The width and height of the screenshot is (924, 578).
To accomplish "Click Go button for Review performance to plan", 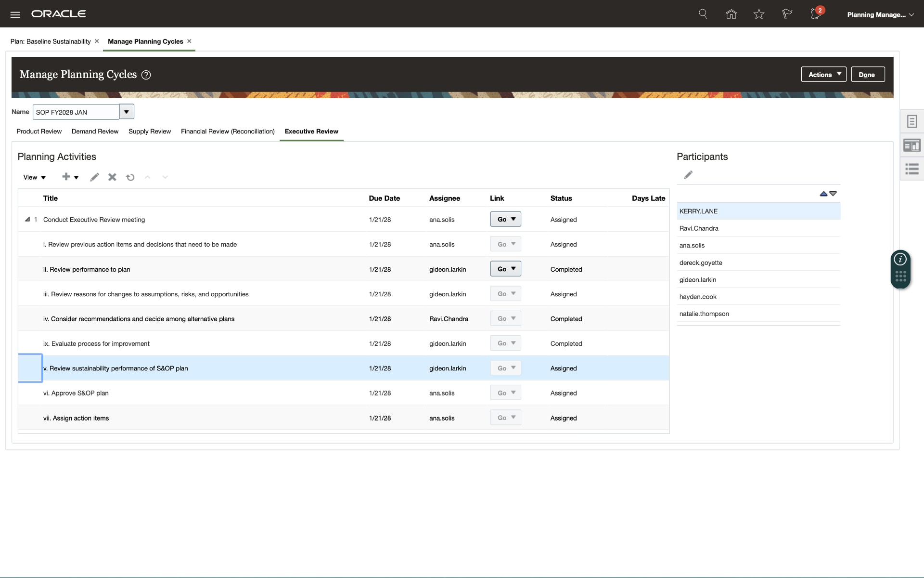I will click(502, 269).
